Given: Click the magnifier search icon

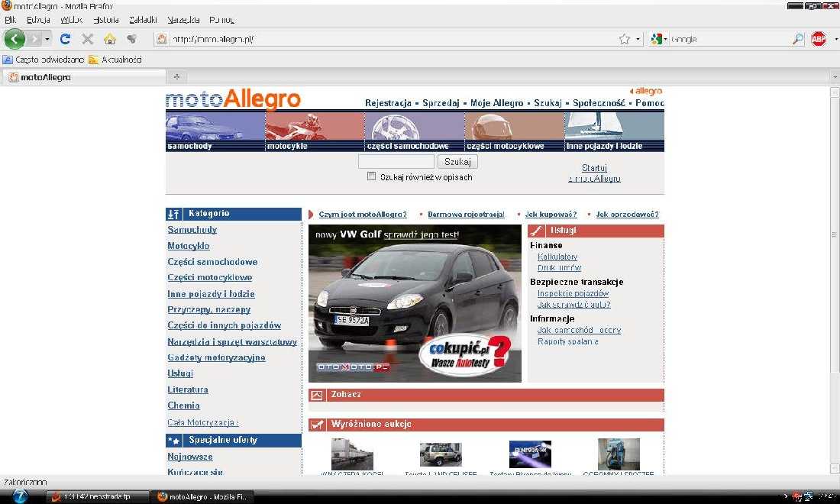Looking at the screenshot, I should click(x=798, y=39).
